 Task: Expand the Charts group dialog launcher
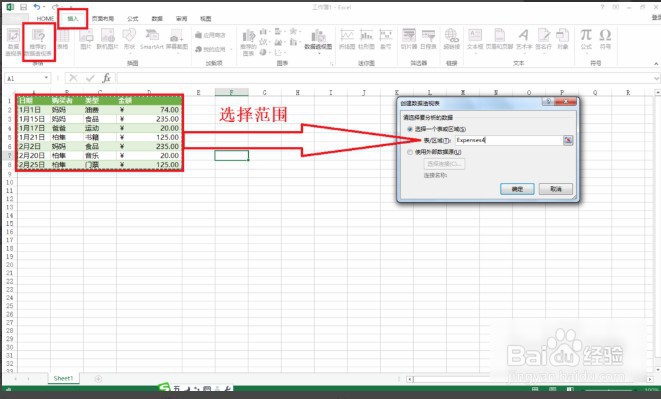(332, 64)
